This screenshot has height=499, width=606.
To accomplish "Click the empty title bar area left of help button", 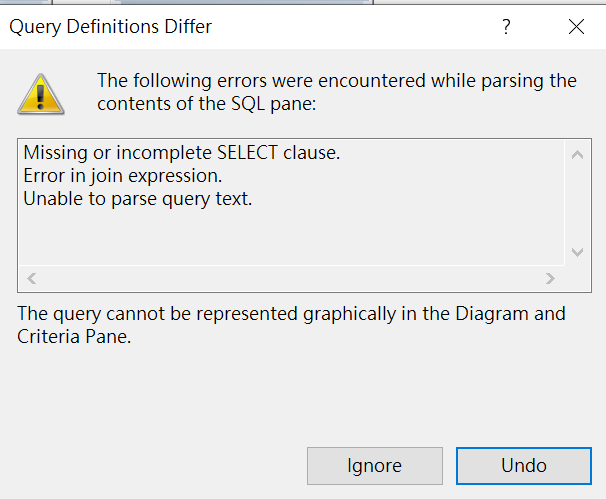I will (x=350, y=28).
